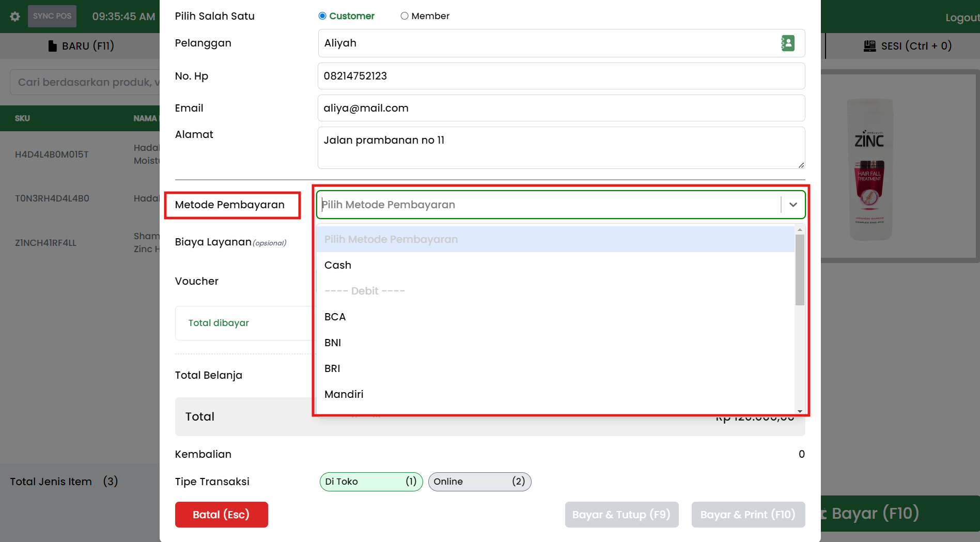Viewport: 980px width, 542px height.
Task: Choose Online transaction type
Action: (x=479, y=482)
